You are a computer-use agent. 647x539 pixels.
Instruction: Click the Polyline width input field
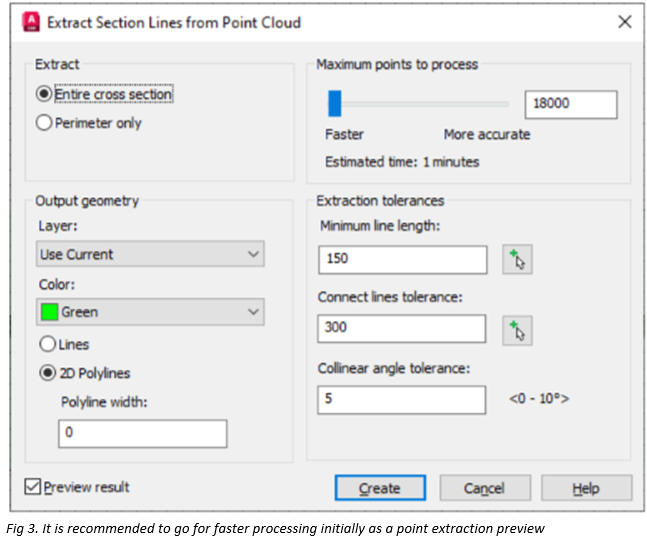click(143, 433)
